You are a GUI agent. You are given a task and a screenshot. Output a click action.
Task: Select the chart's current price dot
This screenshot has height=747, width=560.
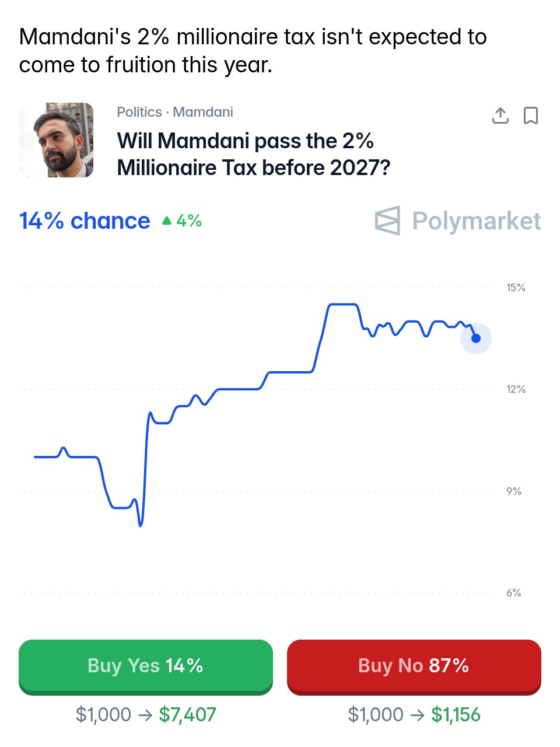pos(476,338)
